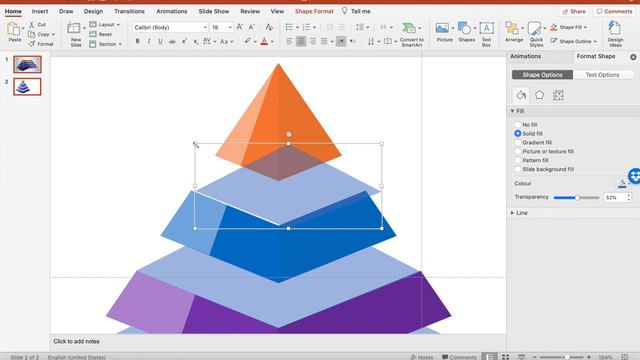This screenshot has height=360, width=640.
Task: Click Reset slide button
Action: (101, 34)
